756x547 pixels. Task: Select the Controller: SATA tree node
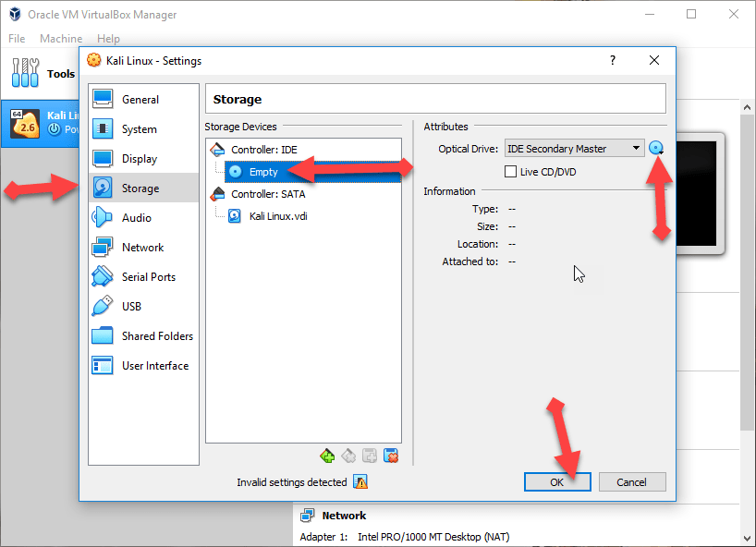[x=267, y=194]
